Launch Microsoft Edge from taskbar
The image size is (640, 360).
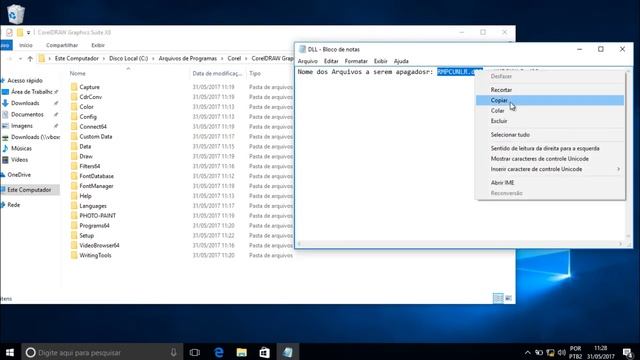tap(219, 352)
